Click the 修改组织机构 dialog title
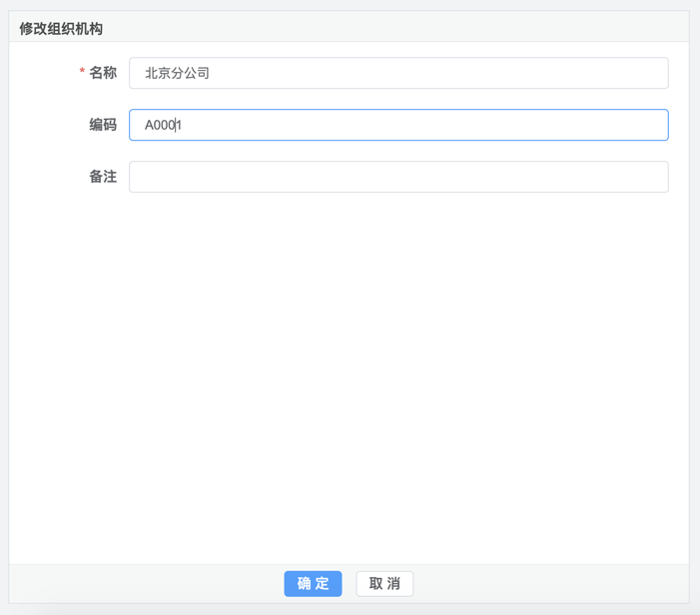The width and height of the screenshot is (700, 615). coord(61,28)
